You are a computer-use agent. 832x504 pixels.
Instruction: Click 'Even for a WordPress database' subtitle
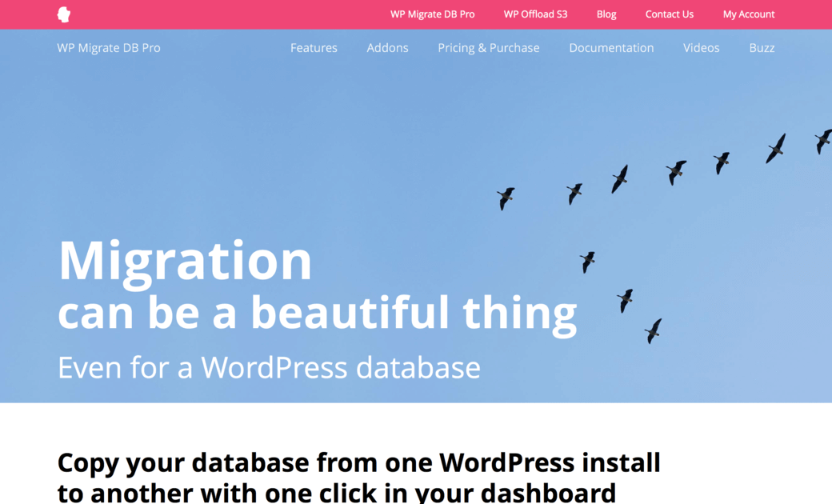coord(269,367)
